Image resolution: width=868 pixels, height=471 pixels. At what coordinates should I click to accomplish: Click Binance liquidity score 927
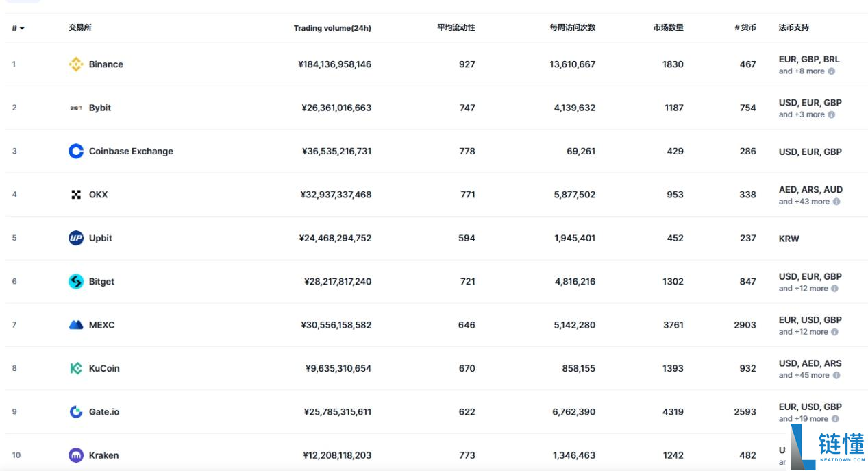tap(467, 64)
